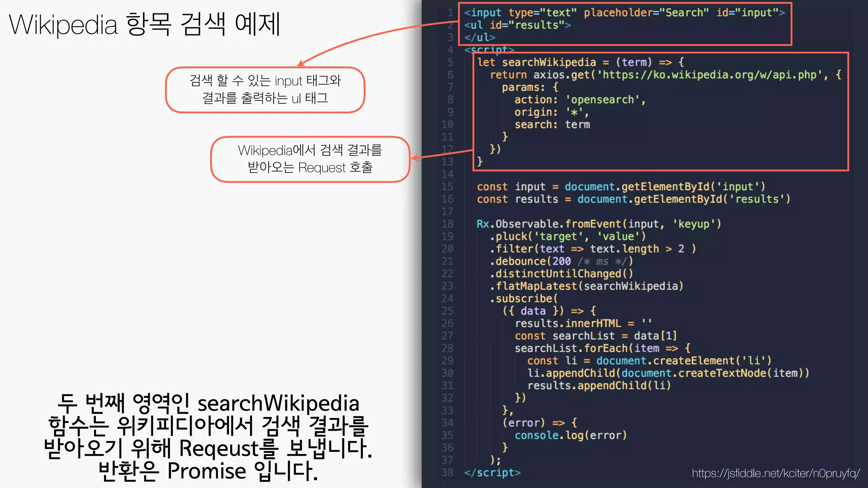Image resolution: width=868 pixels, height=488 pixels.
Task: Click the closing </ul> tag line
Action: point(479,38)
